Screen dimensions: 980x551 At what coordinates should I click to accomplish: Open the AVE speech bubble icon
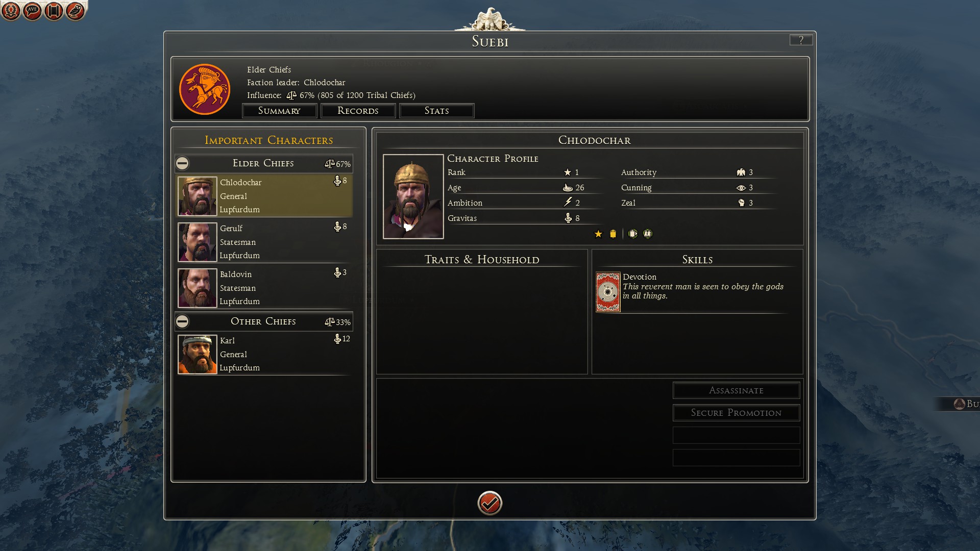point(32,11)
